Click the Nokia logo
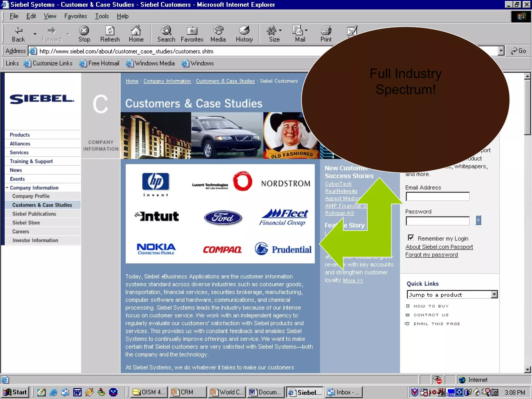The height and width of the screenshot is (399, 532). (x=156, y=249)
